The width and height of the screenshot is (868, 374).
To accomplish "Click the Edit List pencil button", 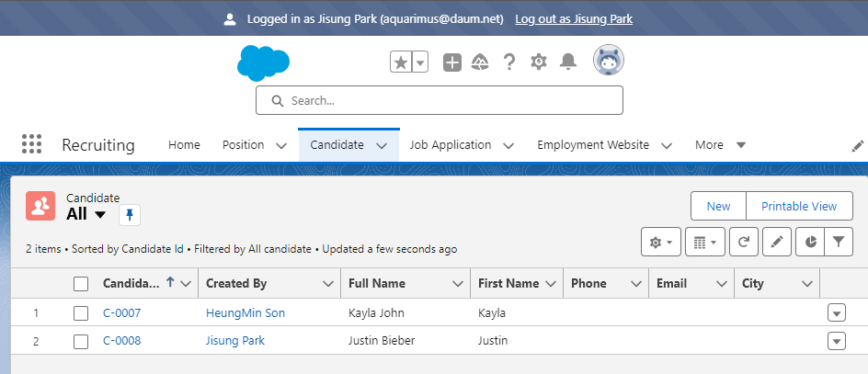I will [777, 242].
